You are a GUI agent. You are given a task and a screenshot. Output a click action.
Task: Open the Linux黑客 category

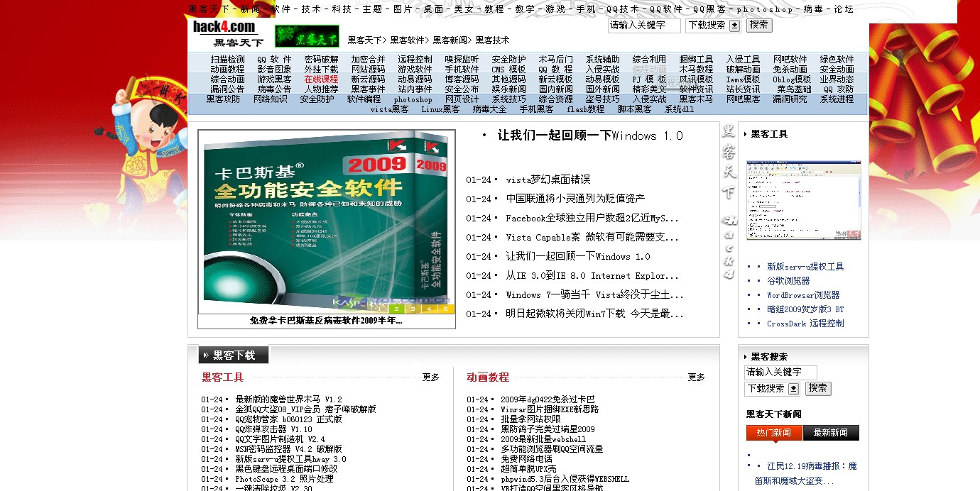coord(440,109)
